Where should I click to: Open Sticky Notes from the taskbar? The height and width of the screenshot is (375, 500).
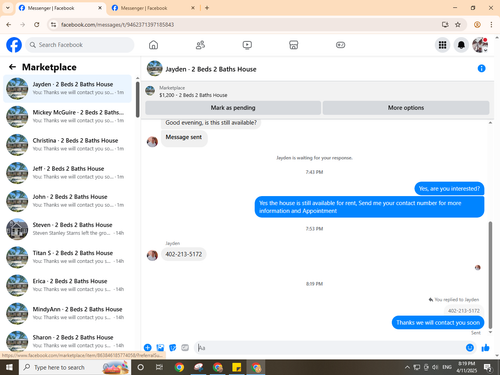237,367
